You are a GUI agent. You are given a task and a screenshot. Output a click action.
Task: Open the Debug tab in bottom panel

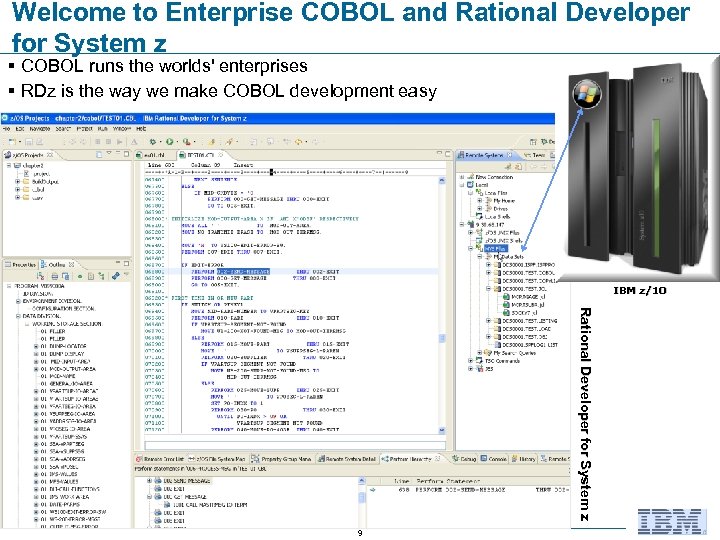click(464, 459)
